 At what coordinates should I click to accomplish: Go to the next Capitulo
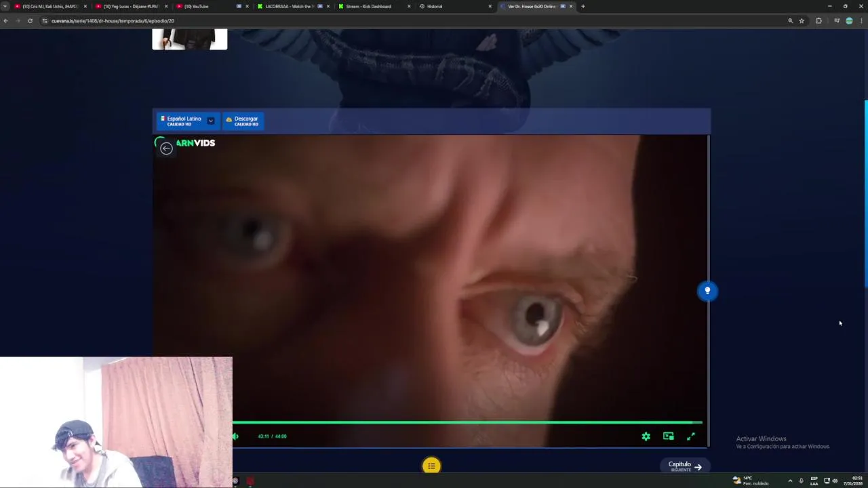(685, 466)
